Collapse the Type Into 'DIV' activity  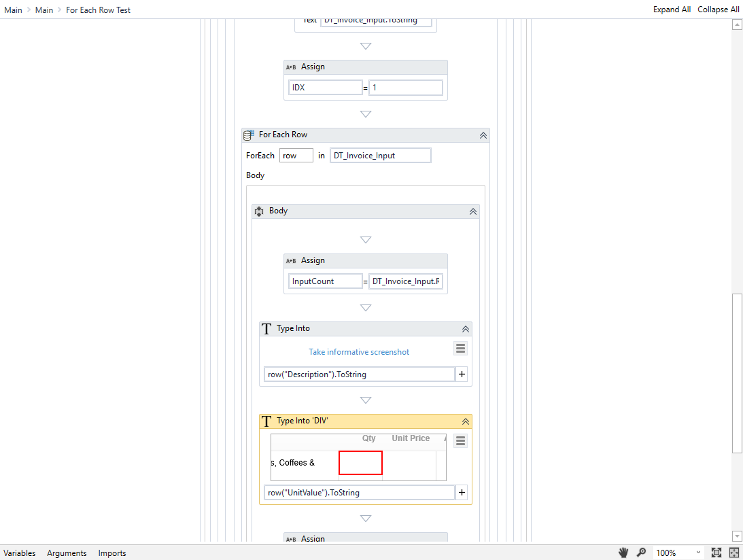click(466, 421)
